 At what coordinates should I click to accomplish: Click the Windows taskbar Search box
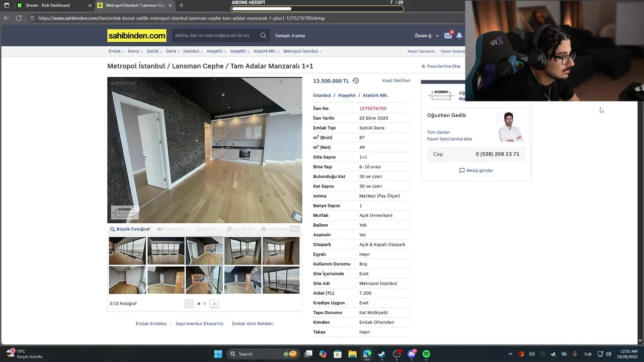[262, 354]
